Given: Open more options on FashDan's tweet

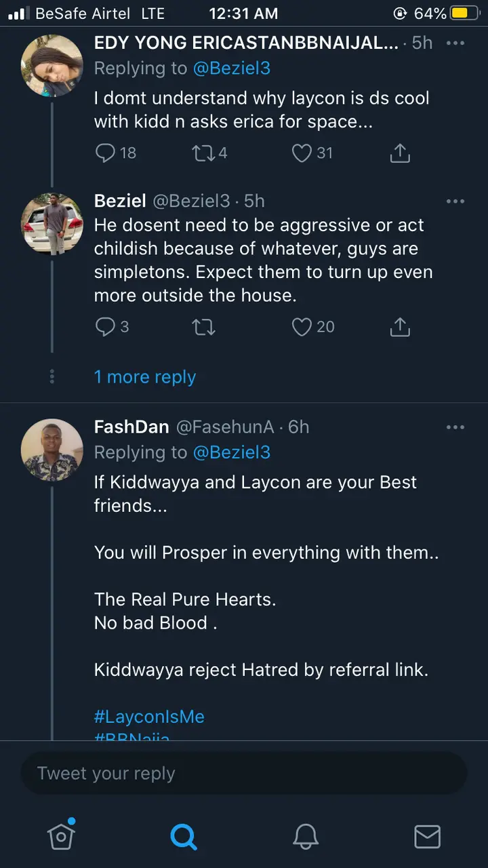Looking at the screenshot, I should 455,427.
